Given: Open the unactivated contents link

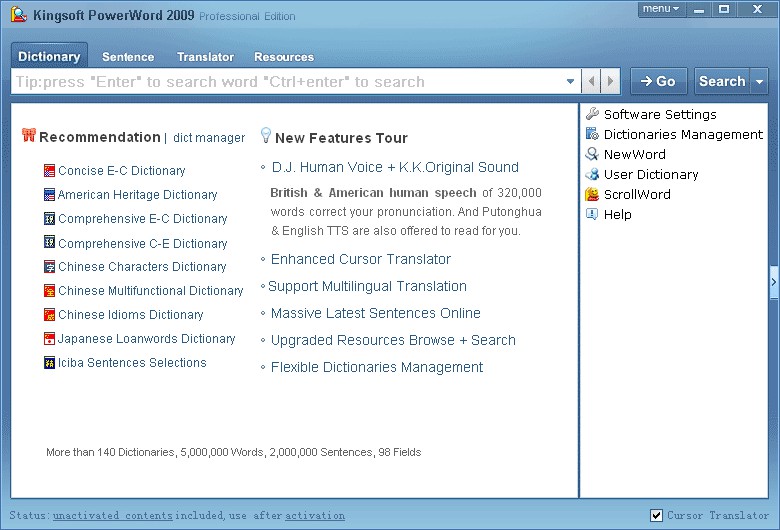Looking at the screenshot, I should tap(113, 516).
